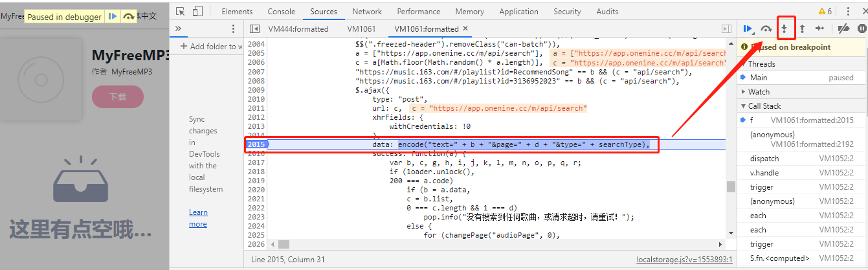Screen dimensions: 868x270
Task: Activate the inspect element picker icon
Action: pos(181,11)
